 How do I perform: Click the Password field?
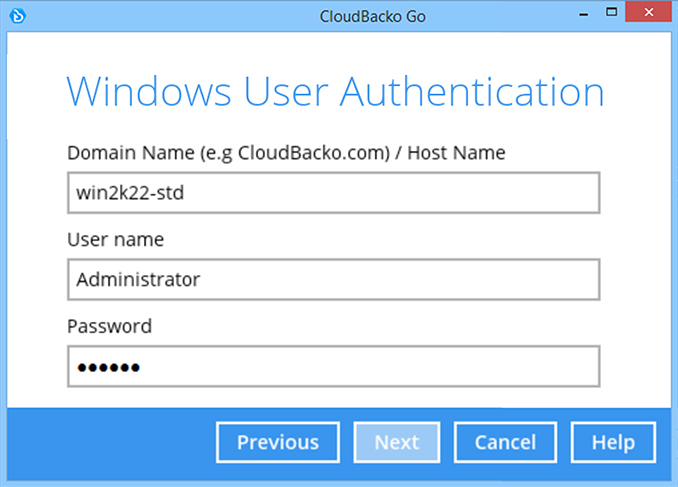pyautogui.click(x=333, y=366)
